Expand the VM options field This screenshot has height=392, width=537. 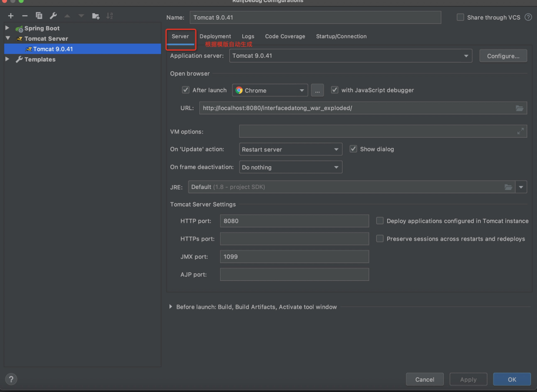pyautogui.click(x=520, y=131)
